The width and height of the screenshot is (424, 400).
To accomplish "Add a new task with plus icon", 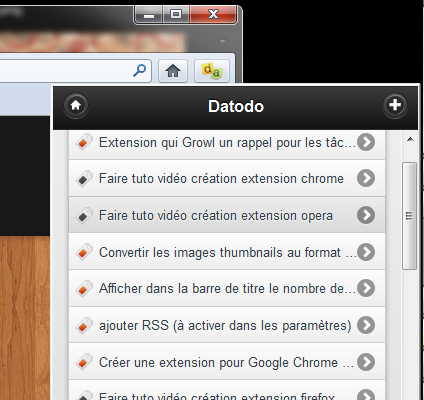I will (395, 105).
